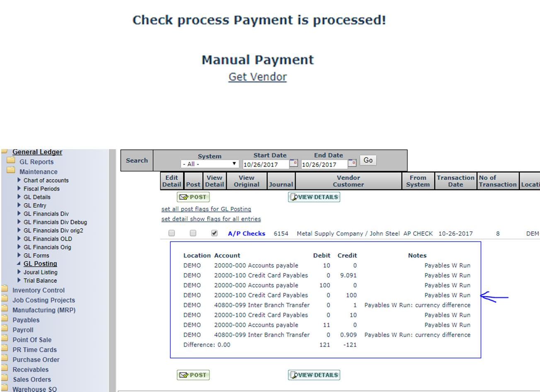Open the System dropdown in the Search bar
This screenshot has height=392, width=540.
tap(210, 164)
